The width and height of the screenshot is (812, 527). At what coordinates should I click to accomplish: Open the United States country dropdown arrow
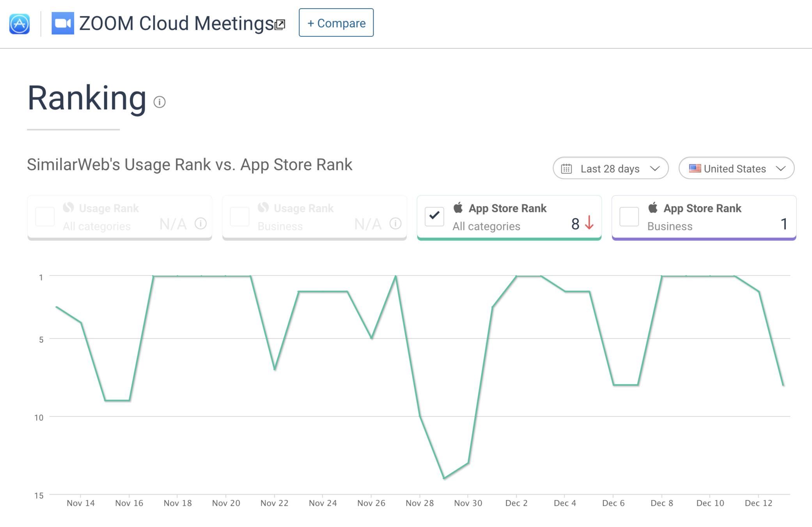point(780,169)
